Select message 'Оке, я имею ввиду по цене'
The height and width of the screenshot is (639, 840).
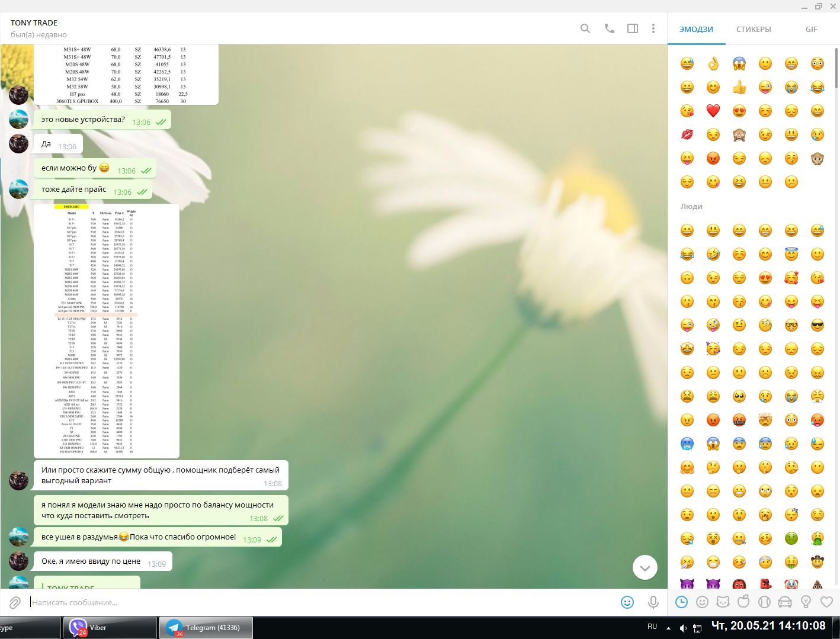[102, 561]
